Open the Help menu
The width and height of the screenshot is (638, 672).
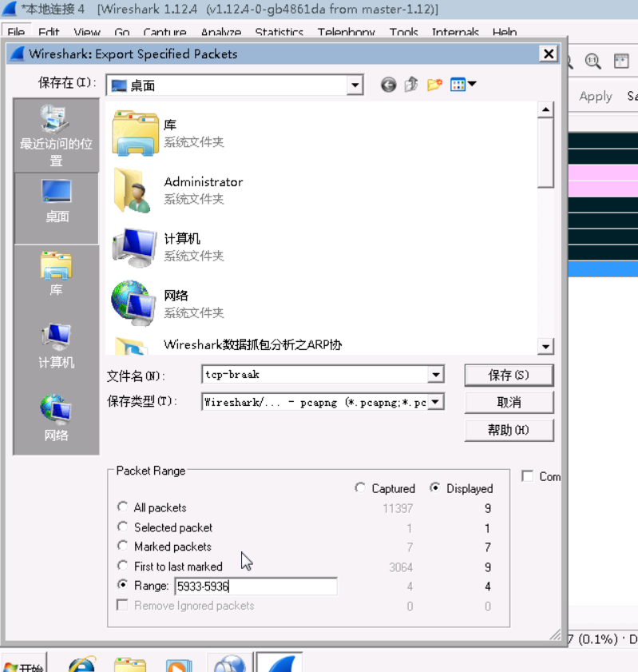point(505,33)
